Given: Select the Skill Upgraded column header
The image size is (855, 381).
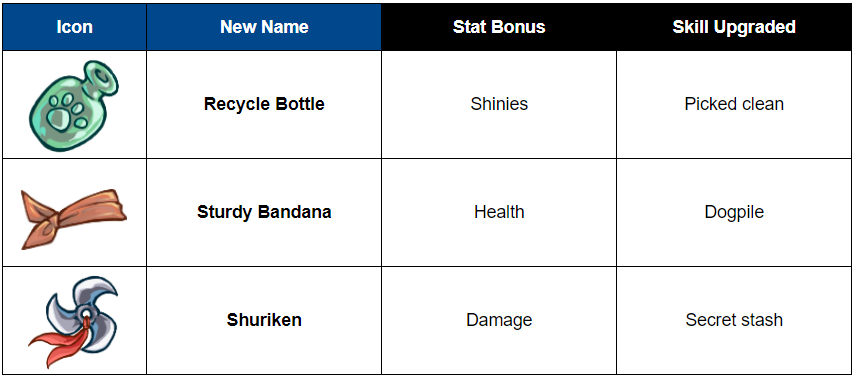Looking at the screenshot, I should pyautogui.click(x=734, y=27).
